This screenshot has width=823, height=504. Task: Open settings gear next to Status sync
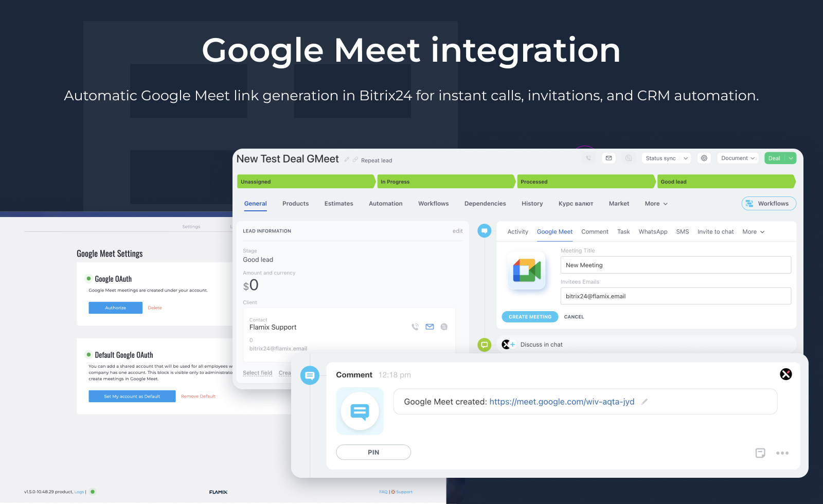tap(704, 158)
